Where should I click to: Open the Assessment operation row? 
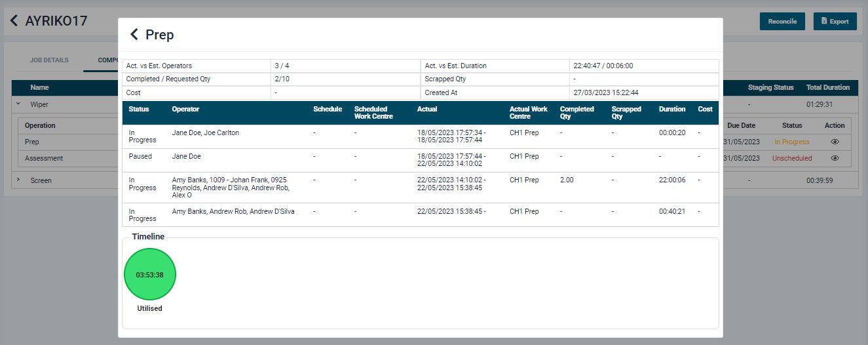[44, 158]
